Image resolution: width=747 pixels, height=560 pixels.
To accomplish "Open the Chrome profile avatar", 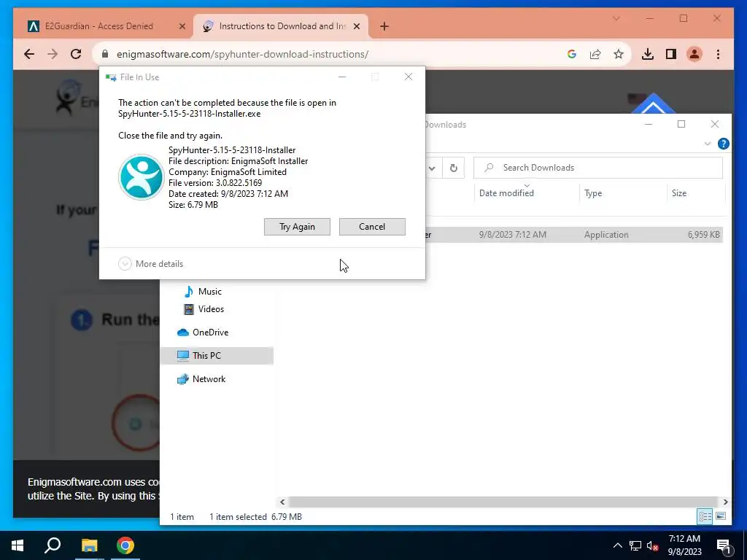I will pos(694,54).
